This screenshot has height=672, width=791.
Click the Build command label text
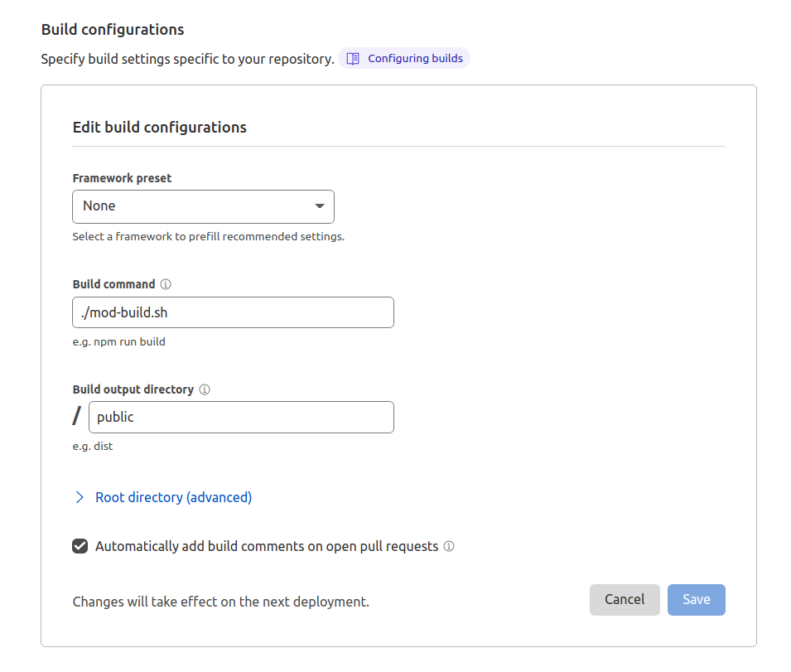point(113,284)
